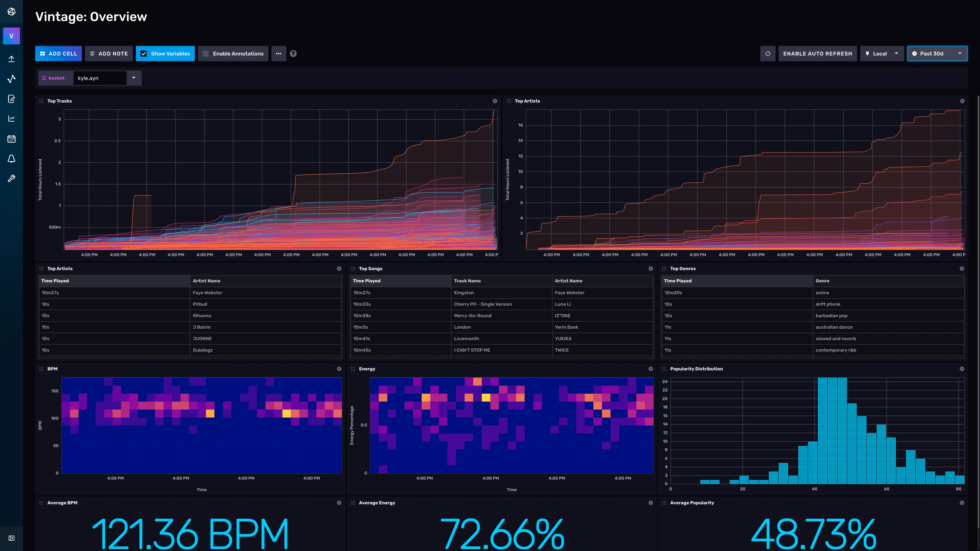980x551 pixels.
Task: Select the Dubdogz artist cell
Action: click(x=265, y=350)
